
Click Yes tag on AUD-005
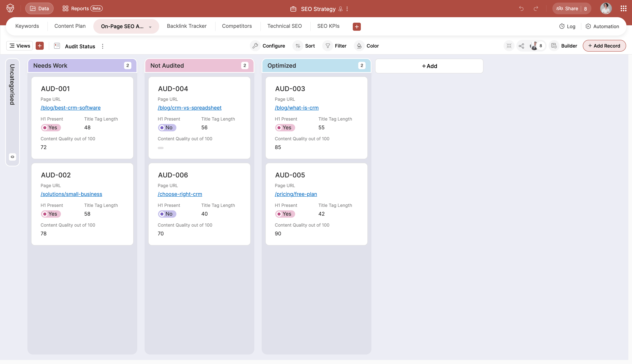pyautogui.click(x=285, y=214)
